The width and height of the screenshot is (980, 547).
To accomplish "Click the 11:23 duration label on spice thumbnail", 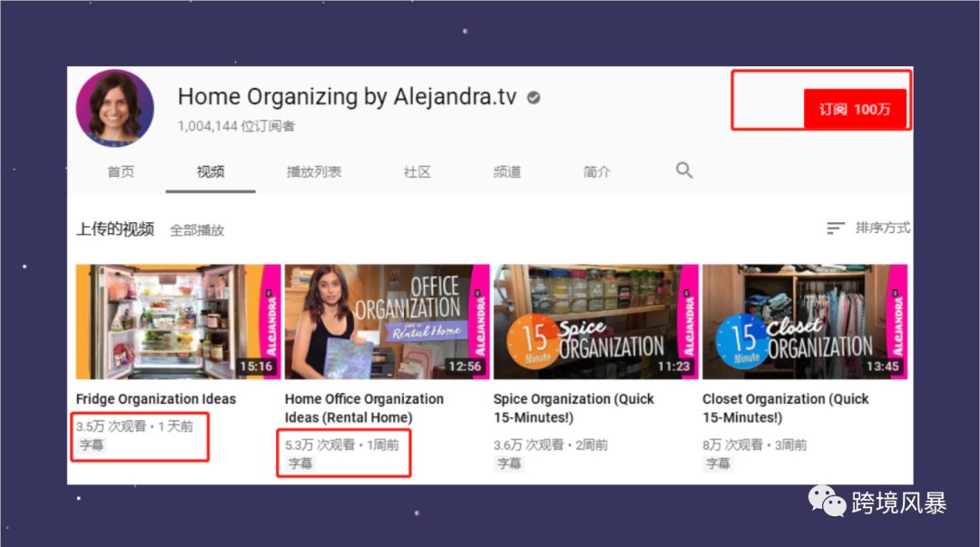I will [x=673, y=366].
